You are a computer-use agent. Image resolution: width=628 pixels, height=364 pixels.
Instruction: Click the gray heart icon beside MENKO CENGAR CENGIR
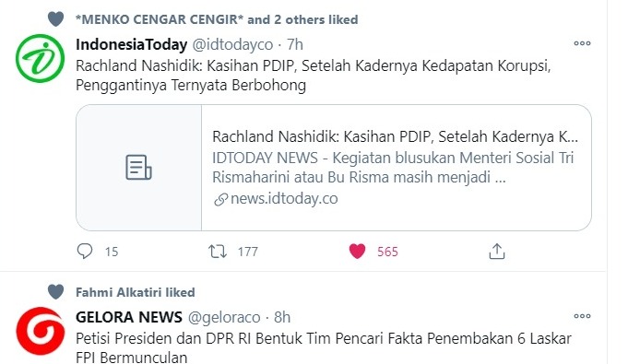coord(55,19)
